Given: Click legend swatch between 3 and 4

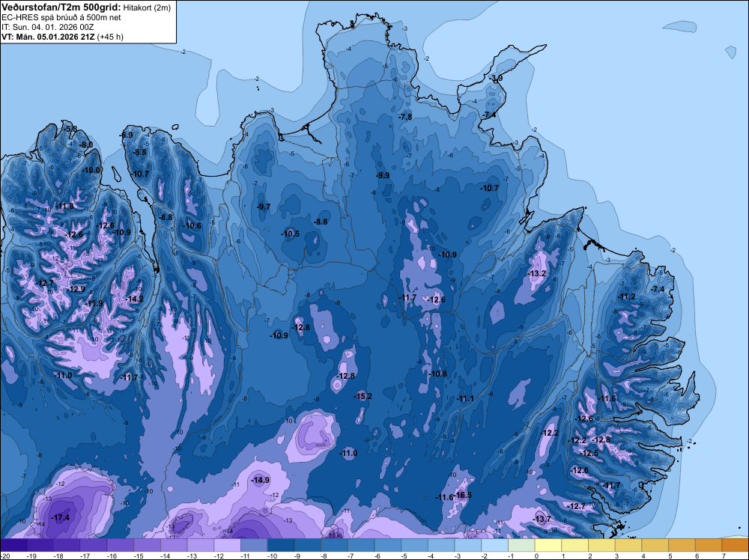Looking at the screenshot, I should coord(628,545).
